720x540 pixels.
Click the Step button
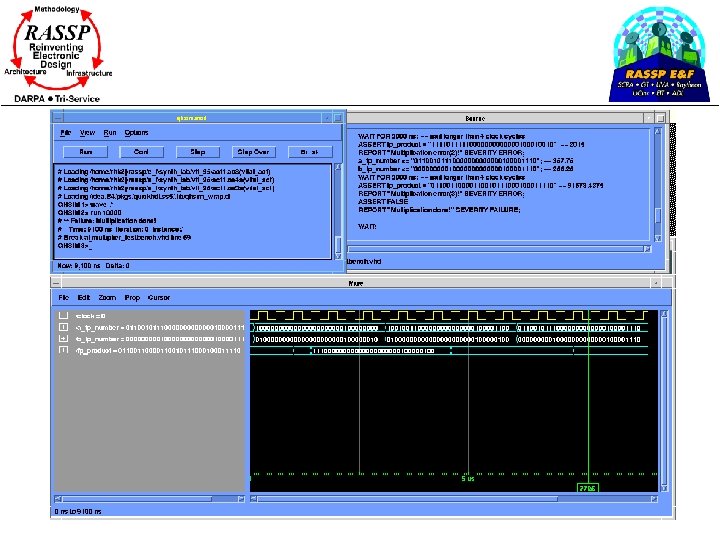198,152
